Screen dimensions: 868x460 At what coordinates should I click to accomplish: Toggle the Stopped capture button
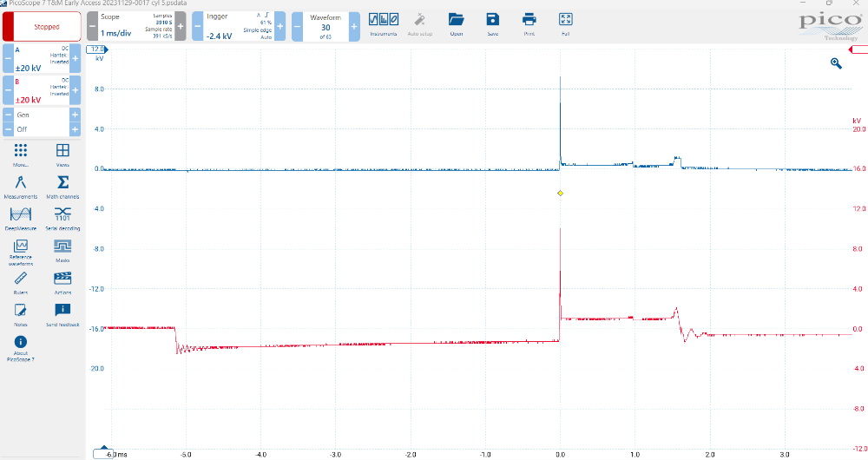[42, 27]
